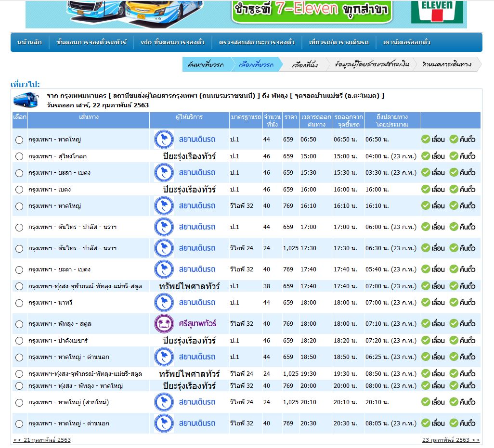This screenshot has height=448, width=494.
Task: Click arrival time 07:10 น. (23 ก.พ.)
Action: (x=391, y=324)
